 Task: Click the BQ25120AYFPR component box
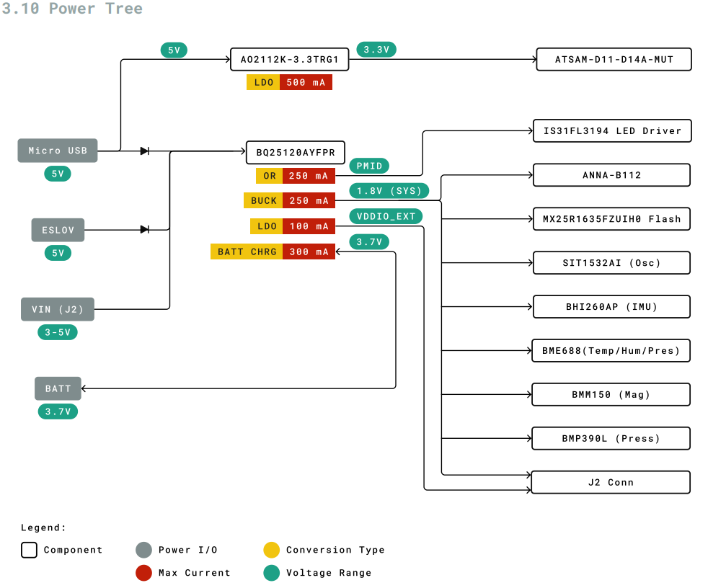tap(296, 153)
